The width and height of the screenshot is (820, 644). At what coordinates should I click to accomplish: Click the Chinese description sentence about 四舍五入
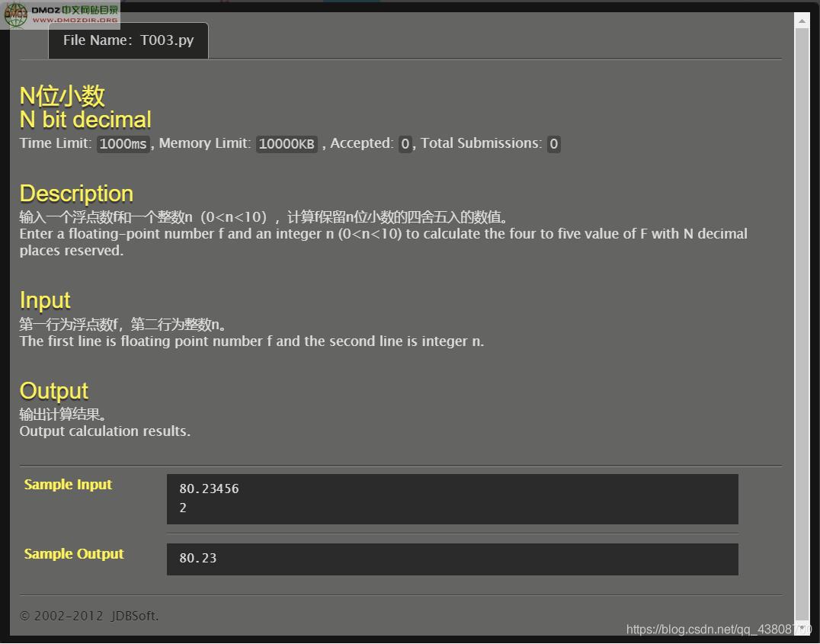(263, 216)
